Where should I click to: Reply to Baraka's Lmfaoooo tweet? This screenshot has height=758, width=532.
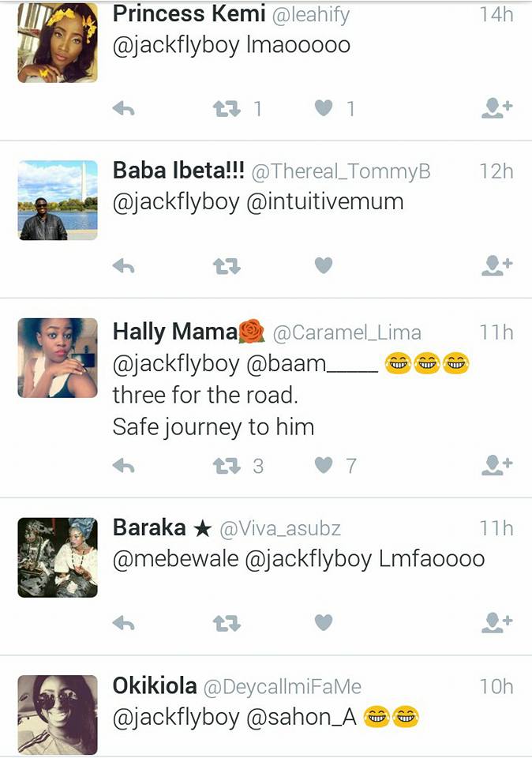[123, 623]
